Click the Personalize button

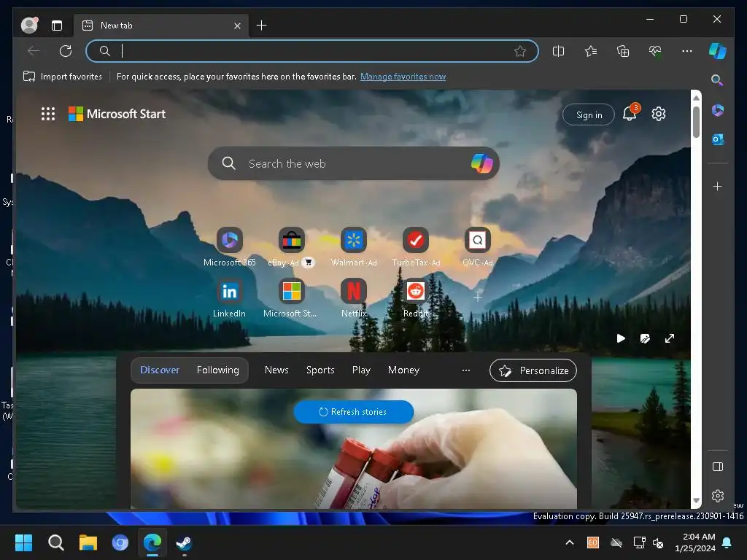coord(533,370)
